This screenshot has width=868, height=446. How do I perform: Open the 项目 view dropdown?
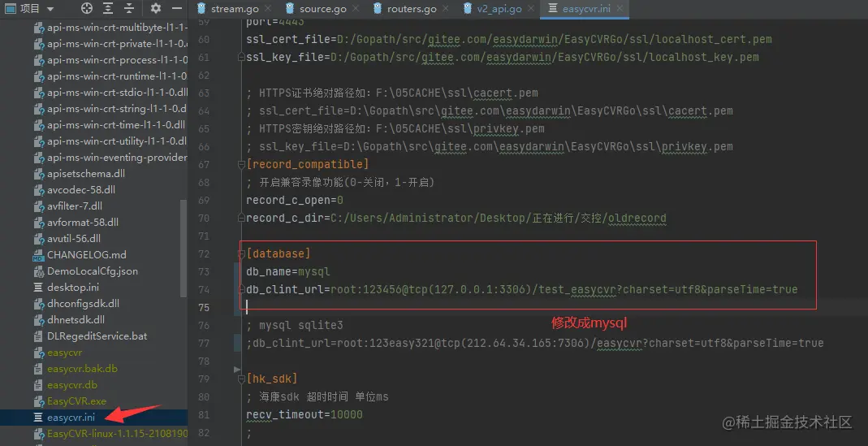(28, 8)
